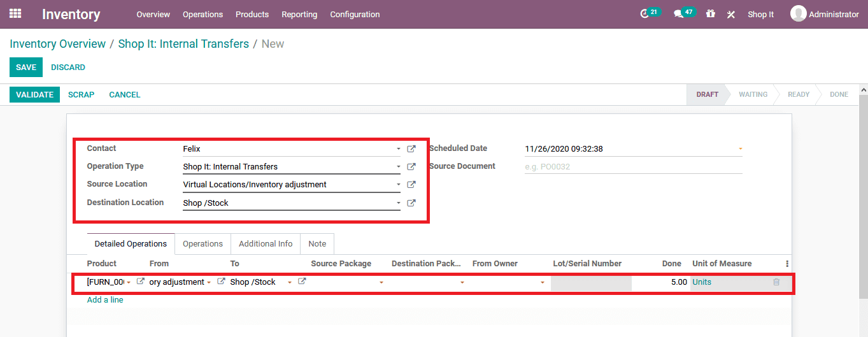Open external link for Contact Felix
868x337 pixels.
(411, 149)
